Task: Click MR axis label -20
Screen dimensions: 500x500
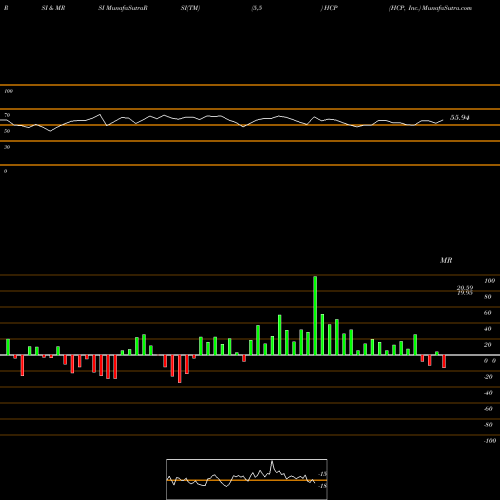Action: pos(488,377)
